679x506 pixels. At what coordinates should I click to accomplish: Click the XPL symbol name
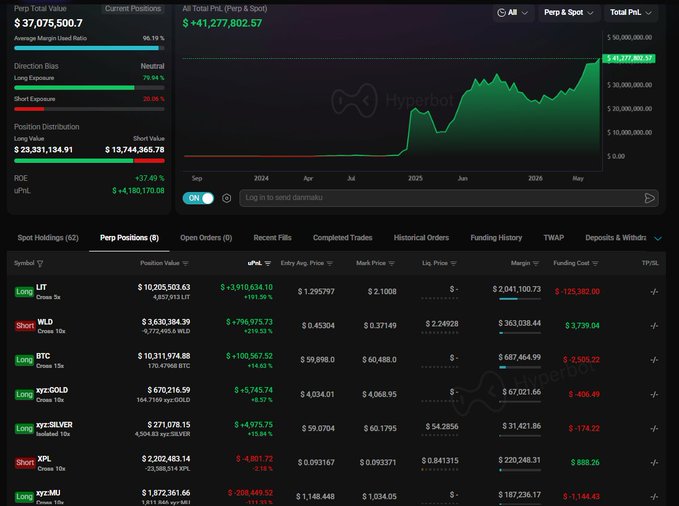(x=44, y=459)
